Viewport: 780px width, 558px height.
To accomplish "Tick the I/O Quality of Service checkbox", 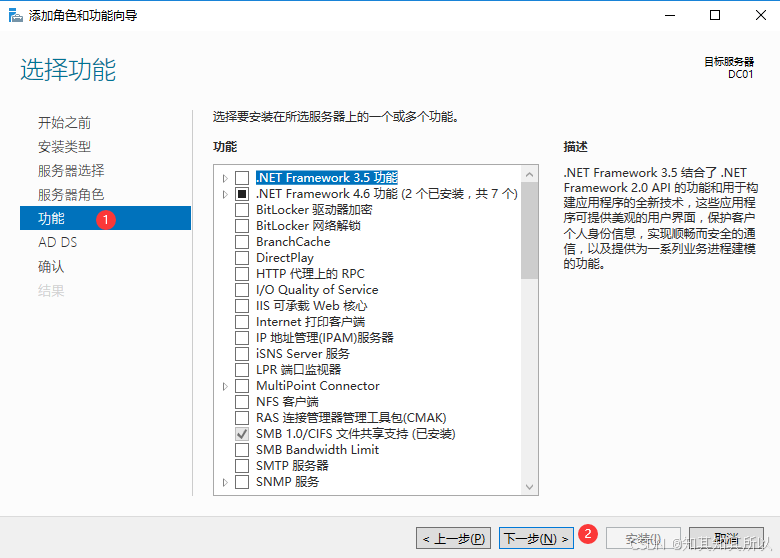I will [x=242, y=290].
